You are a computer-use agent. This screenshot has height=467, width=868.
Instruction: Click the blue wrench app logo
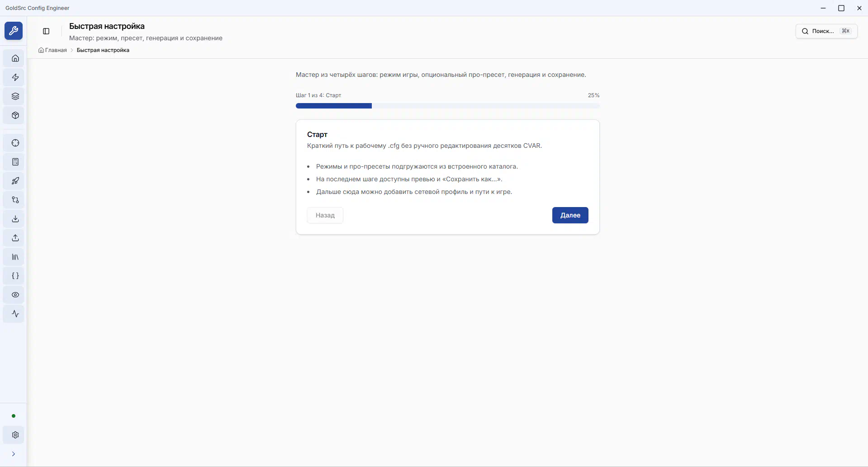pyautogui.click(x=14, y=31)
